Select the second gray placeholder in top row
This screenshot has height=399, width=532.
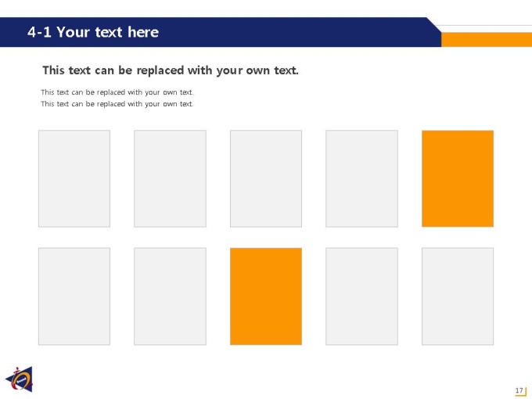point(170,178)
